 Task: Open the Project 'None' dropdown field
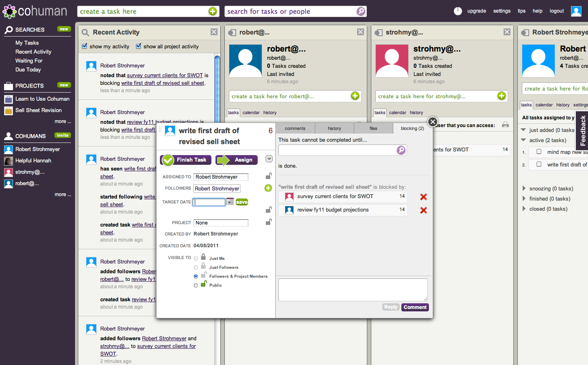tap(221, 223)
